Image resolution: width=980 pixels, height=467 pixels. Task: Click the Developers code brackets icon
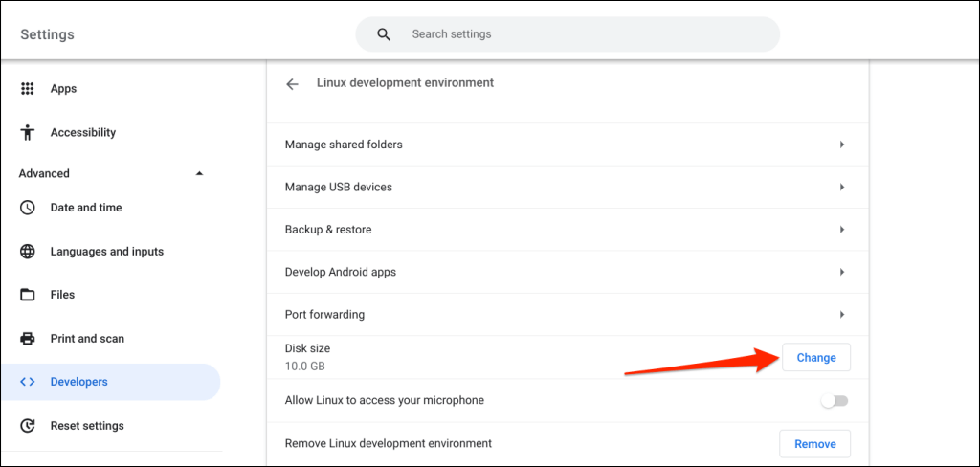(28, 382)
